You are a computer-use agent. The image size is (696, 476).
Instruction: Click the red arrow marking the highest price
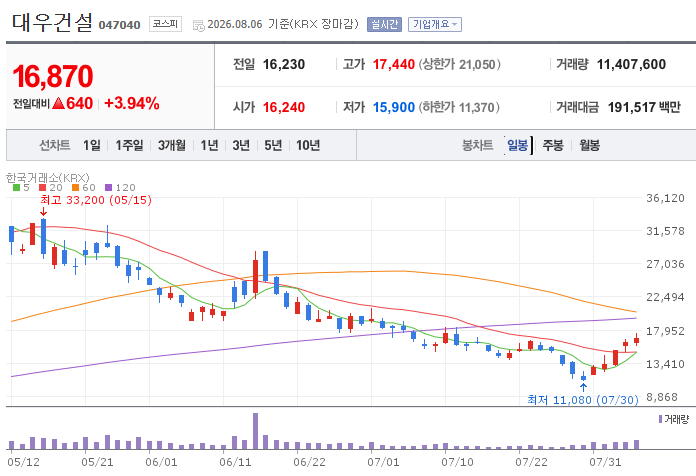43,212
